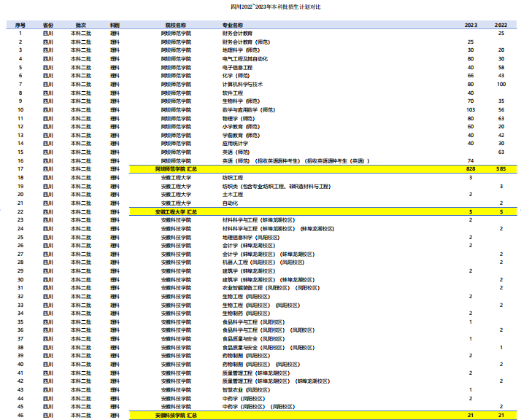Click the 批次 column header
Image resolution: width=521 pixels, height=420 pixels.
point(81,25)
